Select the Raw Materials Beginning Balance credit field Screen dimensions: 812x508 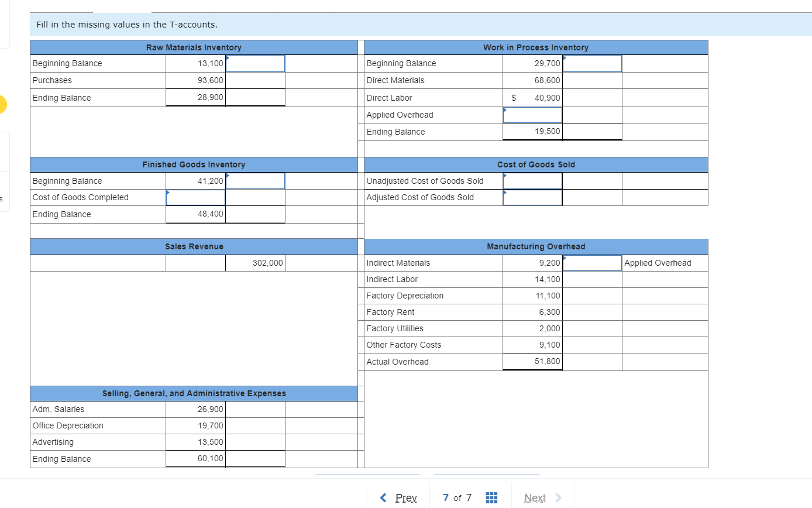coord(255,63)
